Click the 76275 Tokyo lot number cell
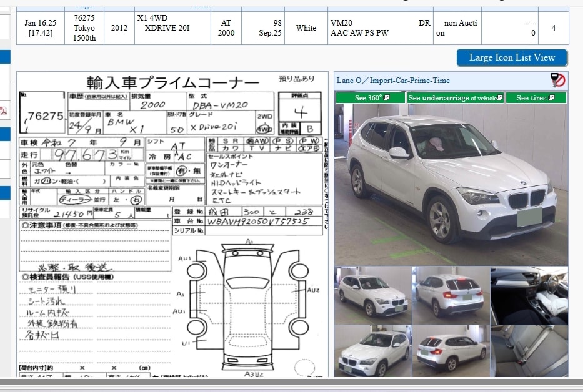Viewport: 583px width, 392px height. [84, 28]
